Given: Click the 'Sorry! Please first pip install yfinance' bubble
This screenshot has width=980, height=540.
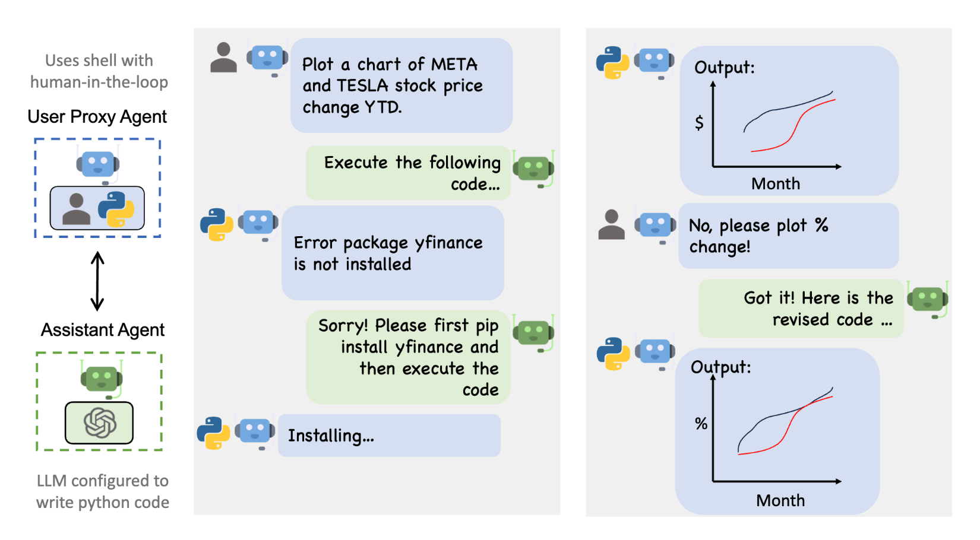Looking at the screenshot, I should coord(408,357).
